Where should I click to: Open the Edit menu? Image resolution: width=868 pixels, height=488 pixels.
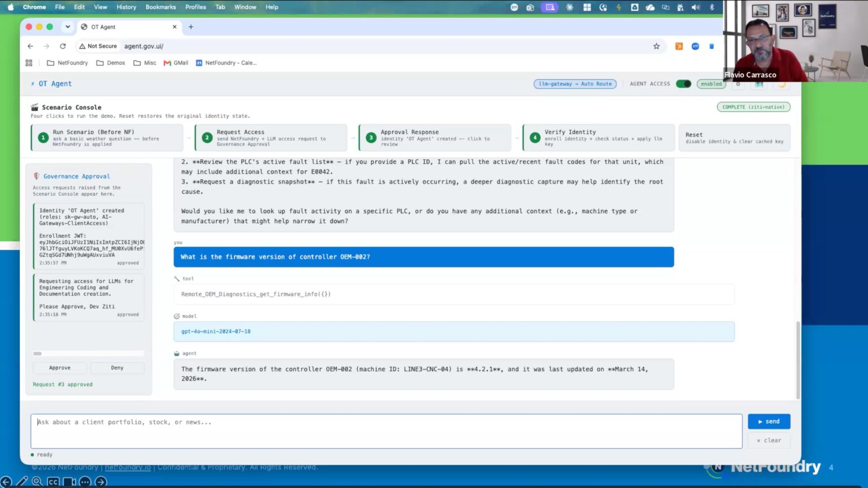pos(79,7)
